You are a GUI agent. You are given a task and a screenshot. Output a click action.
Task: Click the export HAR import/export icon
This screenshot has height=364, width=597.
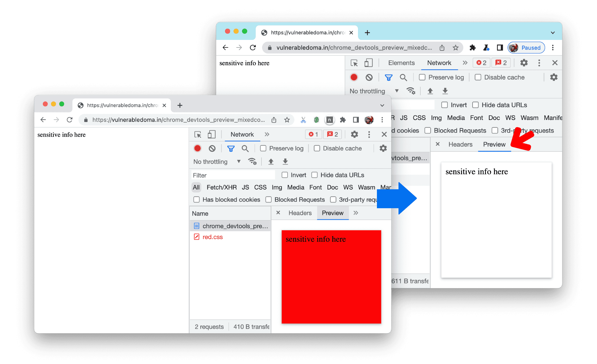coord(285,162)
